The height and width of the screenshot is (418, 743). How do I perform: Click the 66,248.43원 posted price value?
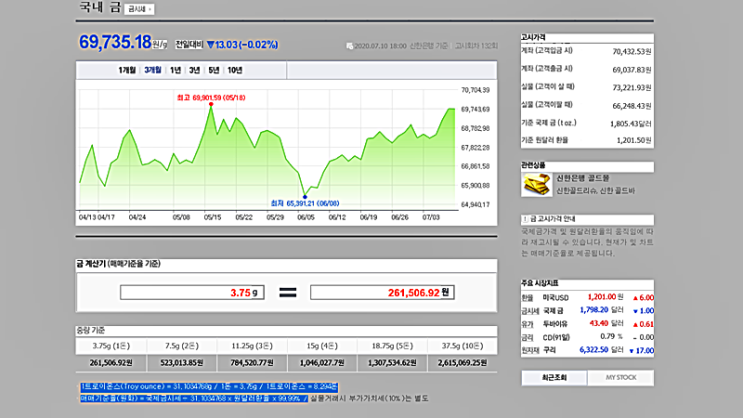pyautogui.click(x=632, y=106)
